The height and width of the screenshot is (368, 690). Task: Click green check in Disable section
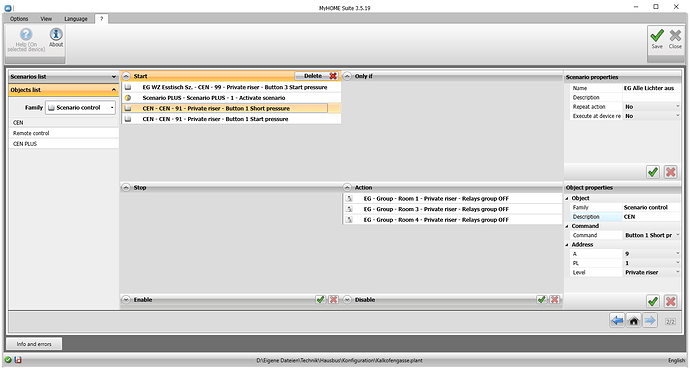pos(542,300)
